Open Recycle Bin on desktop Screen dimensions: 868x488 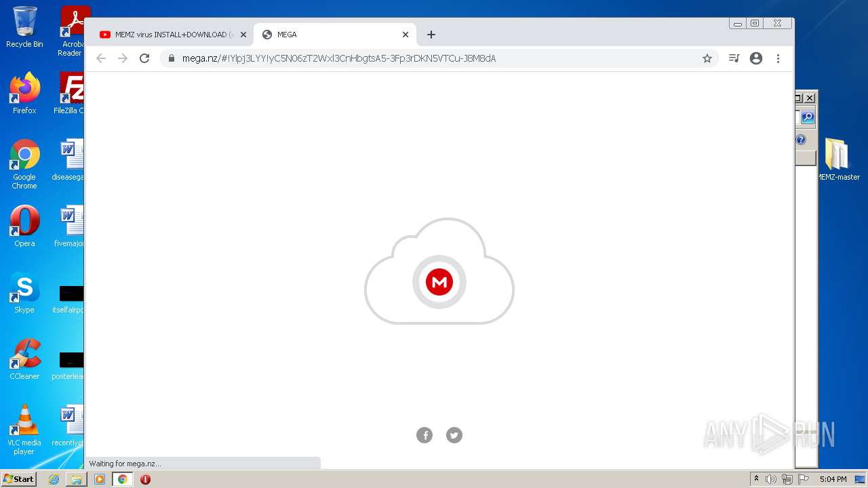24,27
